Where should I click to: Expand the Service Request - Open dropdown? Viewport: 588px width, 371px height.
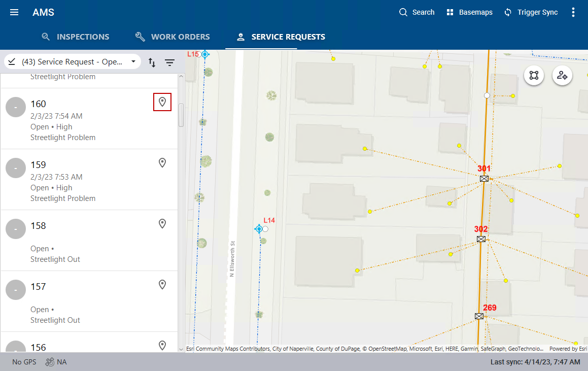click(73, 62)
